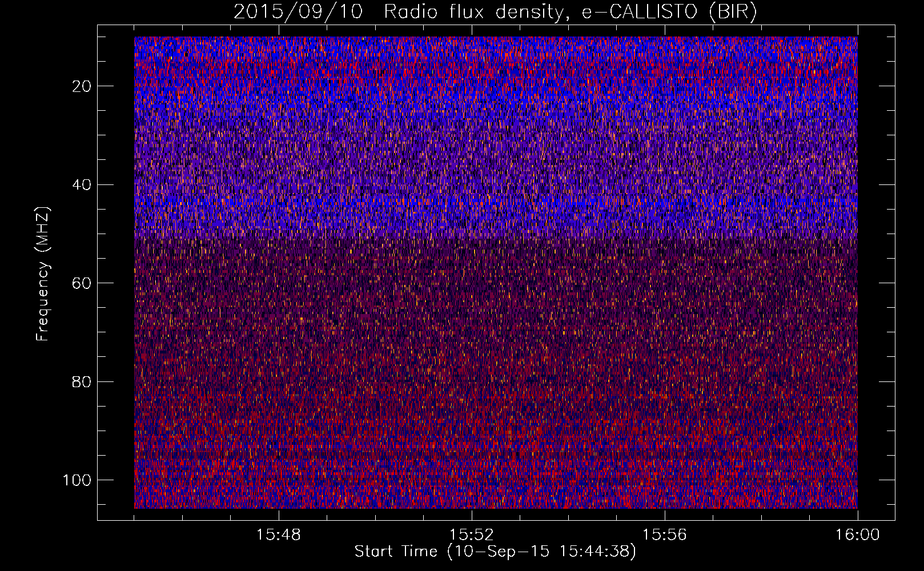The height and width of the screenshot is (571, 924).
Task: Click the 40 MHz frequency tick label
Action: point(82,184)
